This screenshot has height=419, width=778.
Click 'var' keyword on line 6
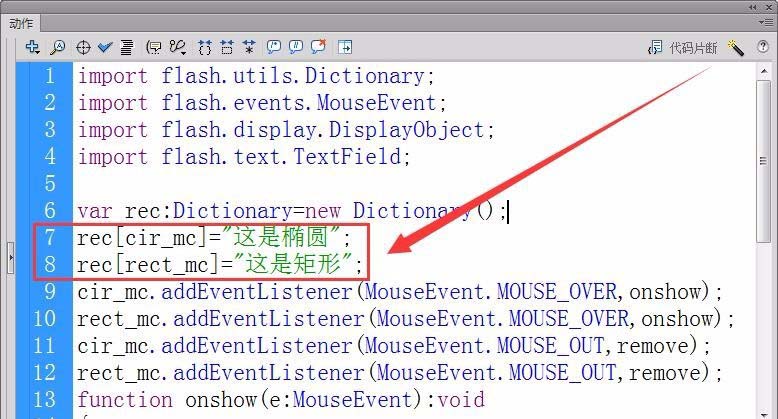pyautogui.click(x=95, y=212)
